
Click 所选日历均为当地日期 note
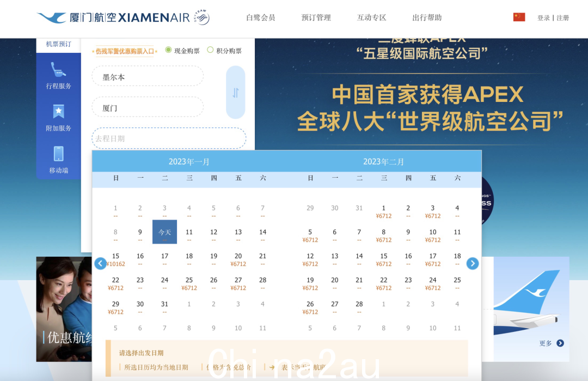pyautogui.click(x=156, y=367)
